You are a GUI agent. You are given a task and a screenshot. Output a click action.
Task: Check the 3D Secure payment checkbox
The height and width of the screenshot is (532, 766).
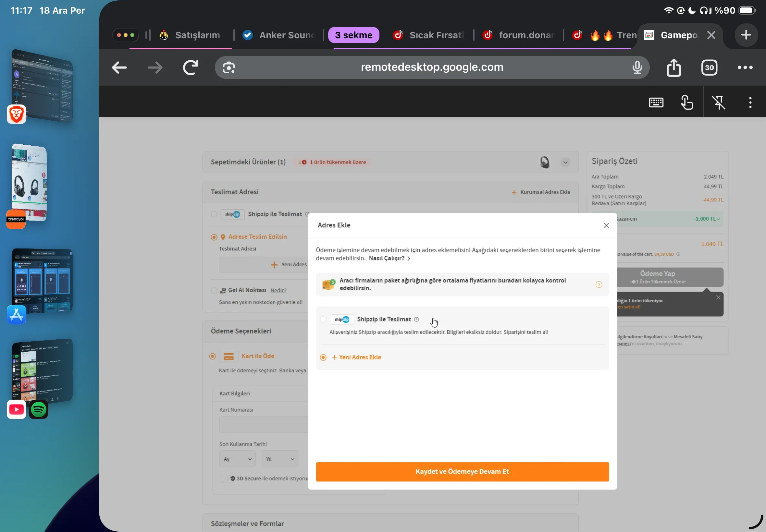click(224, 478)
